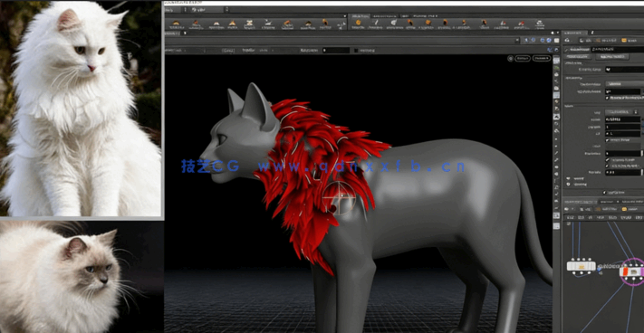Image resolution: width=644 pixels, height=333 pixels.
Task: Open the arrow menu at the left shelf's end
Action: click(x=345, y=16)
